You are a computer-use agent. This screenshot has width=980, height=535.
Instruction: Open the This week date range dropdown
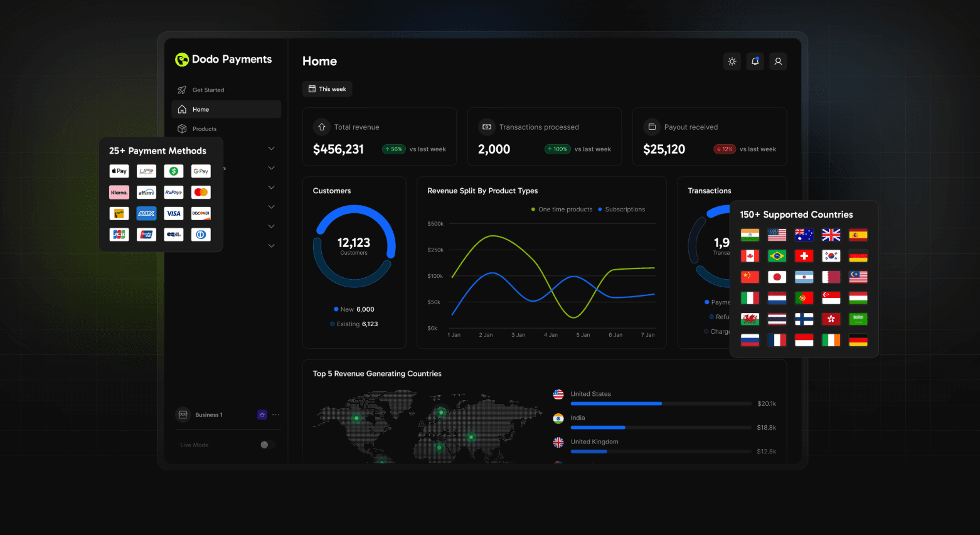click(x=328, y=89)
